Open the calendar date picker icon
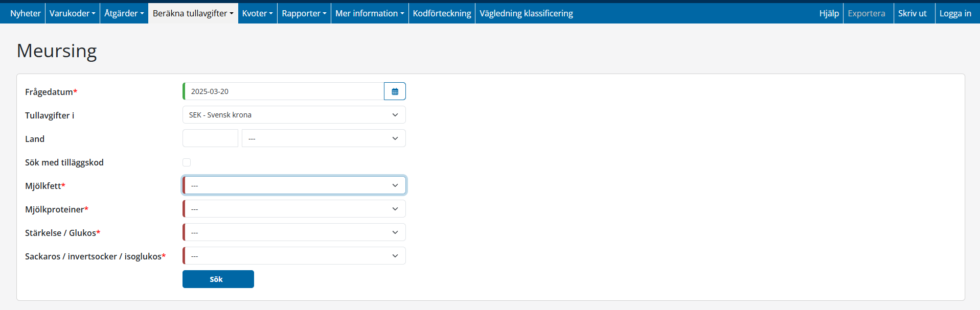This screenshot has height=310, width=980. pos(395,91)
